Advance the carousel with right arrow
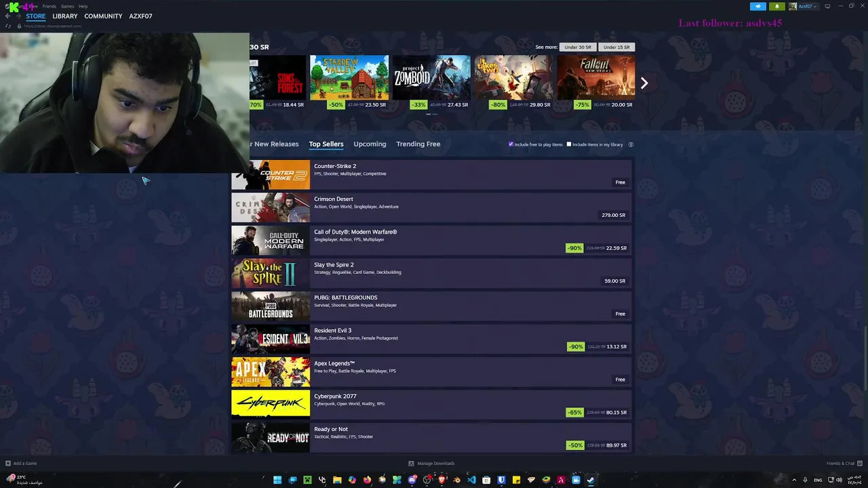The image size is (868, 488). click(x=644, y=83)
